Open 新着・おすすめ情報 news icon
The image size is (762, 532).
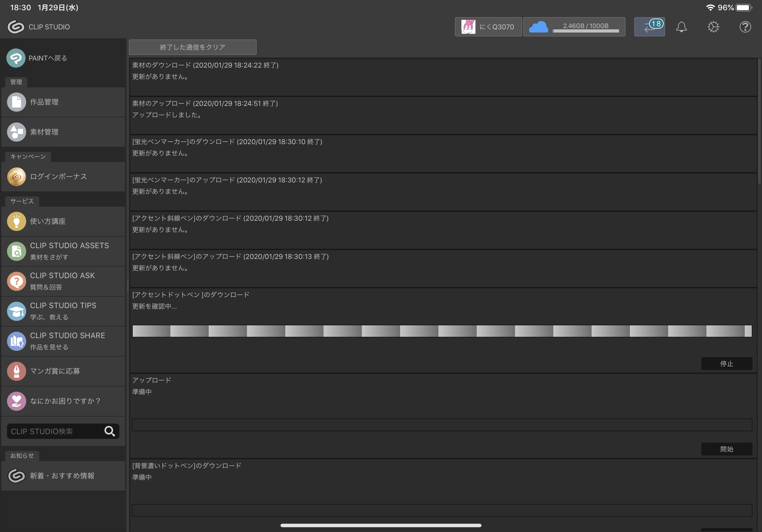tap(16, 476)
